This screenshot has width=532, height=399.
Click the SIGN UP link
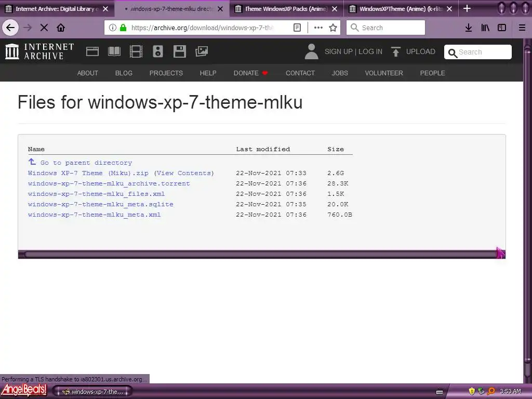(338, 51)
